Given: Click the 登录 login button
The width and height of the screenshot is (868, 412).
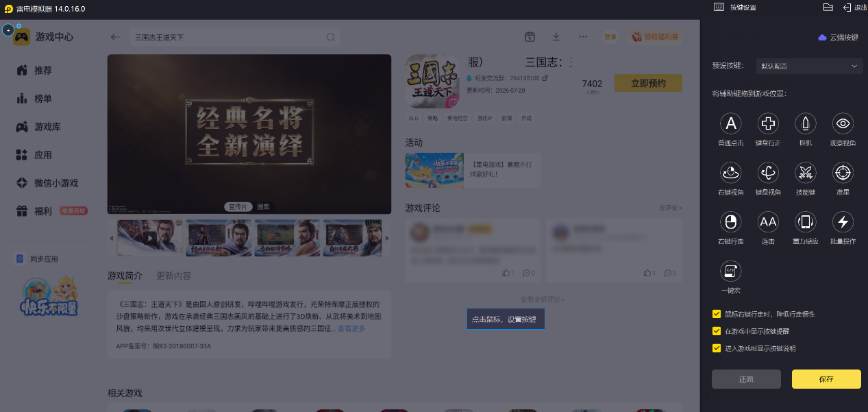Looking at the screenshot, I should click(x=610, y=37).
